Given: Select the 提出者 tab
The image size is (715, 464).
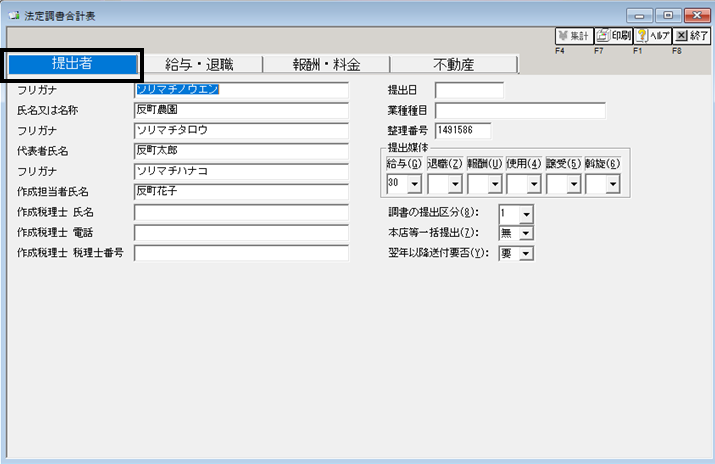Looking at the screenshot, I should click(73, 64).
